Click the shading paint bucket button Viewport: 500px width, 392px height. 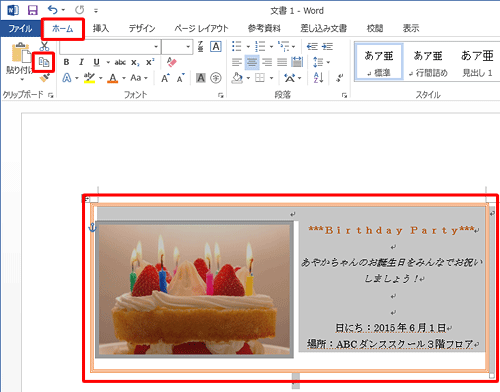pyautogui.click(x=237, y=78)
